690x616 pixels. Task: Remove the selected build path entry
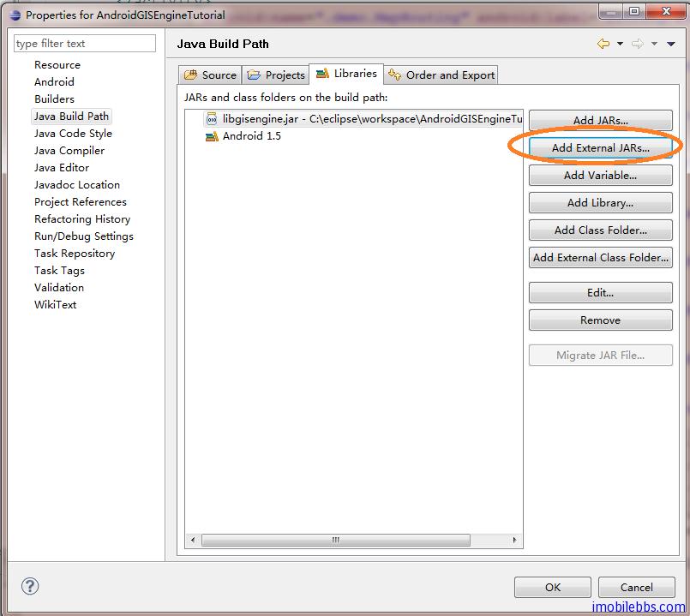click(x=600, y=320)
